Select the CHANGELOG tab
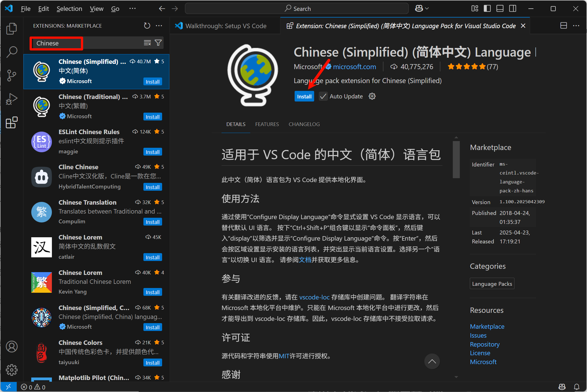The height and width of the screenshot is (392, 587). (304, 124)
